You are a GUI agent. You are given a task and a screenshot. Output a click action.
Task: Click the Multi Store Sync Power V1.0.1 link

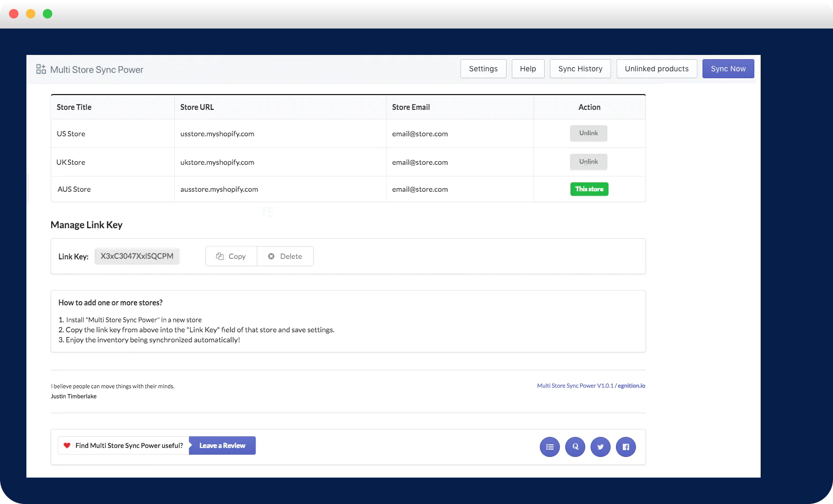pos(575,386)
